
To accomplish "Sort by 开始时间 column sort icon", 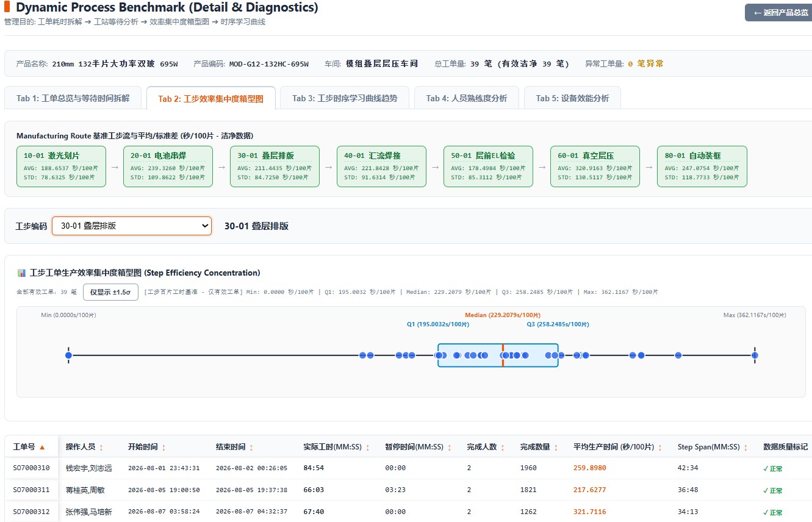I will coord(163,447).
